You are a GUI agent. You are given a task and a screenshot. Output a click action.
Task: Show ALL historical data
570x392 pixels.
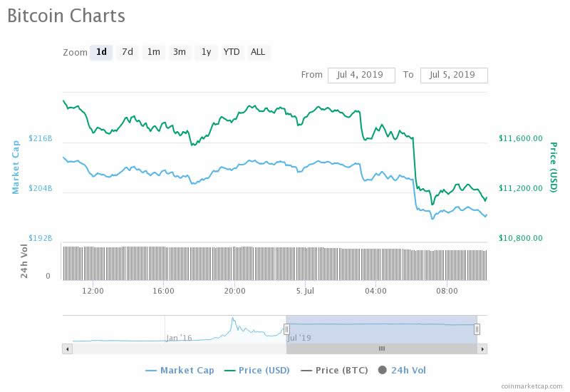[x=258, y=52]
